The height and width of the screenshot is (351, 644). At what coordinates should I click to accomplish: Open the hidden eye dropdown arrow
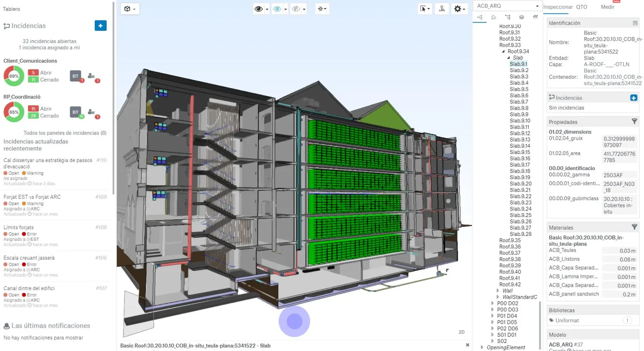pos(304,9)
